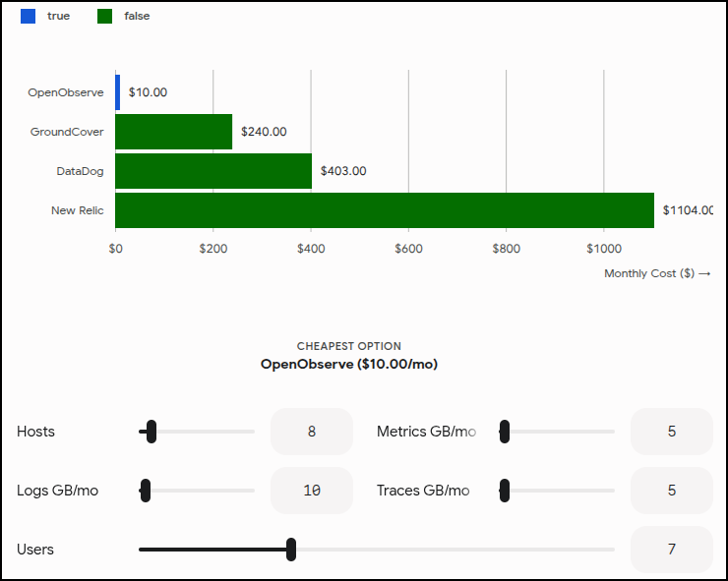Screen dimensions: 728x581
Task: Click the GroundCover green bar
Action: click(174, 132)
